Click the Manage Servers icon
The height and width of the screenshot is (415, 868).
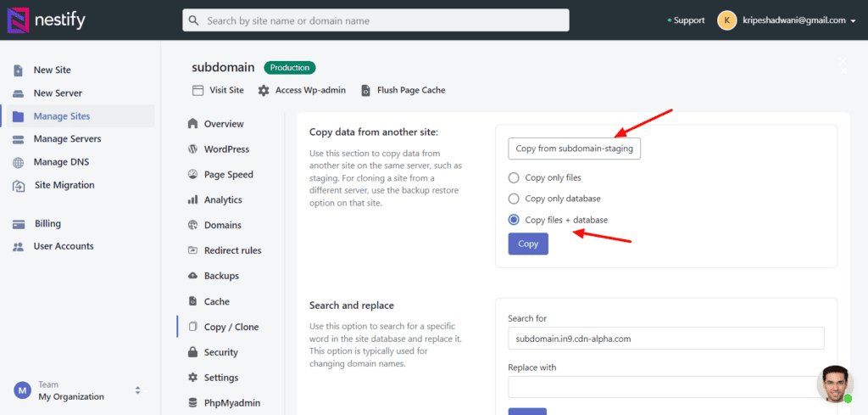[x=19, y=139]
